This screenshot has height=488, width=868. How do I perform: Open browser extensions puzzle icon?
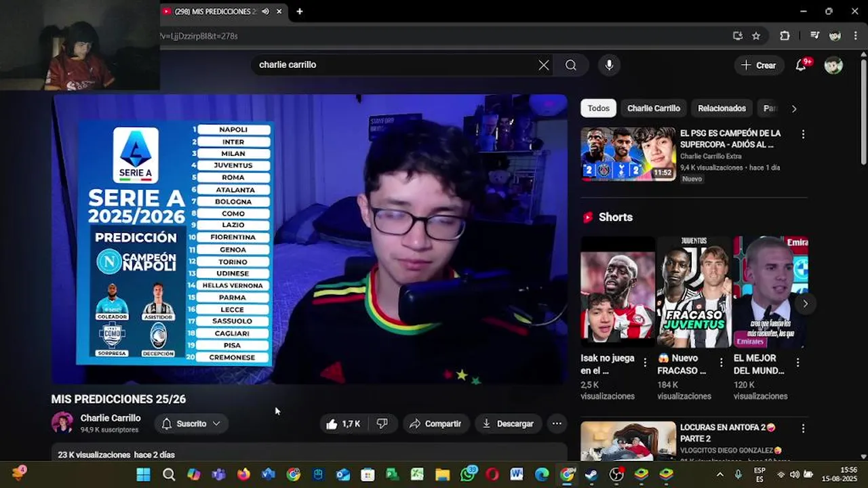click(x=785, y=36)
